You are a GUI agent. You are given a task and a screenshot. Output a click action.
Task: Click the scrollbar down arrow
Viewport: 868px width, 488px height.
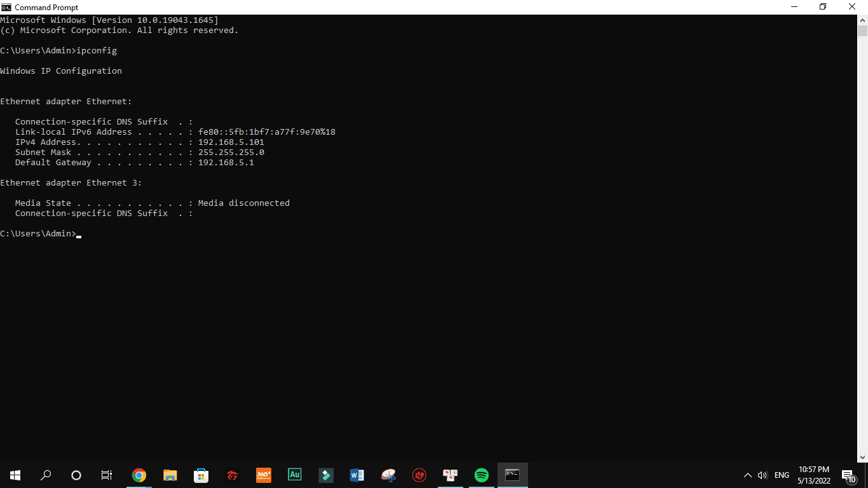point(862,457)
